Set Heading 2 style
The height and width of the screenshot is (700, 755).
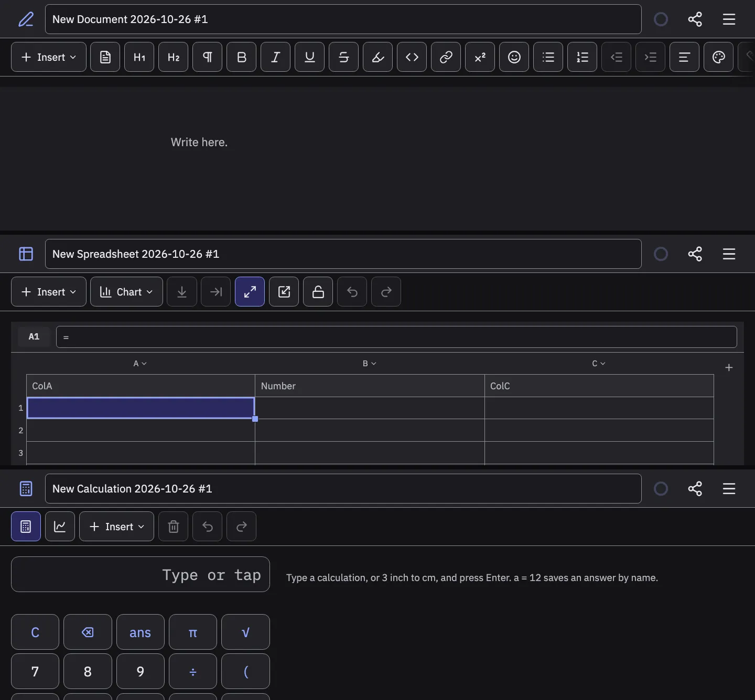pos(173,57)
